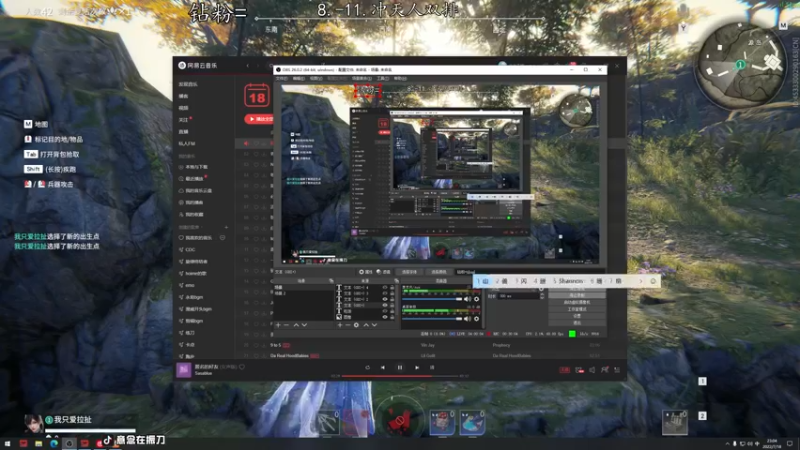
Task: Open NetEase daily recommendation calendar icon
Action: [x=257, y=95]
